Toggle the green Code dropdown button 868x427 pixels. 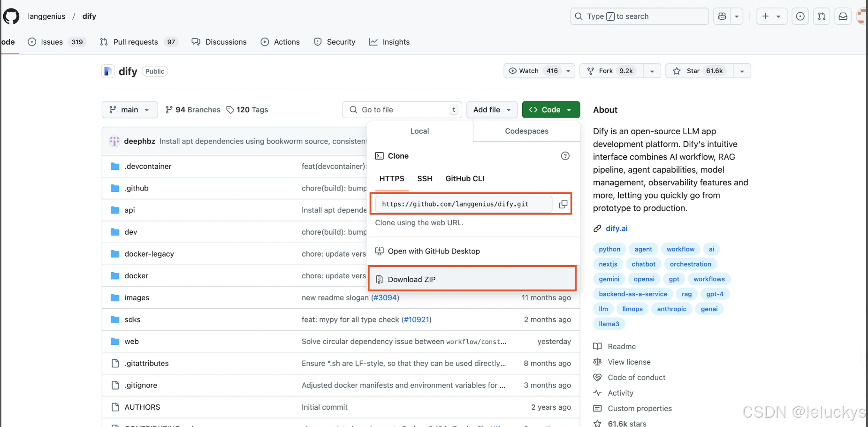point(551,110)
